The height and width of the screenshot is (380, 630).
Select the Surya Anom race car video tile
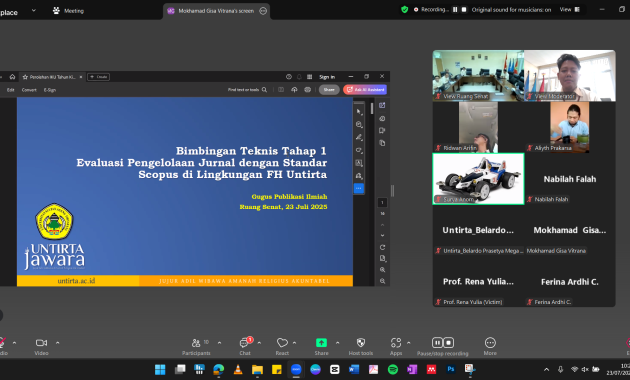(478, 179)
